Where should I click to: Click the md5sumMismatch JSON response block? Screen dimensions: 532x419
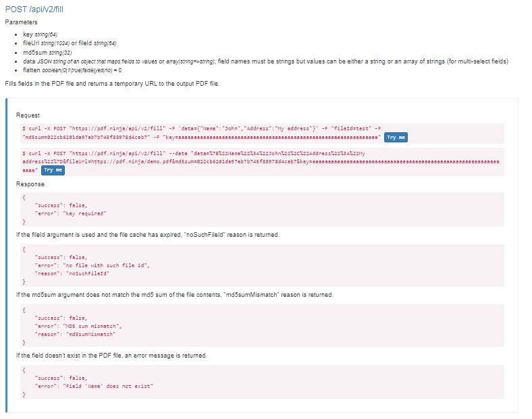click(x=262, y=326)
